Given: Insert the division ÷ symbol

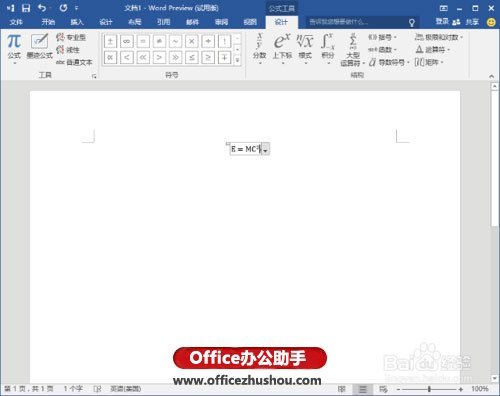Looking at the screenshot, I should [208, 41].
